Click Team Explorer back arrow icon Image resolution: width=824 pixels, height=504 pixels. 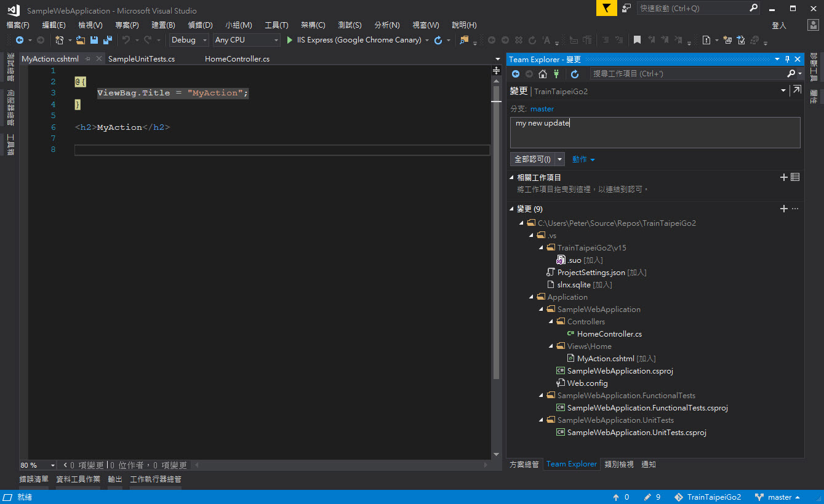[516, 74]
